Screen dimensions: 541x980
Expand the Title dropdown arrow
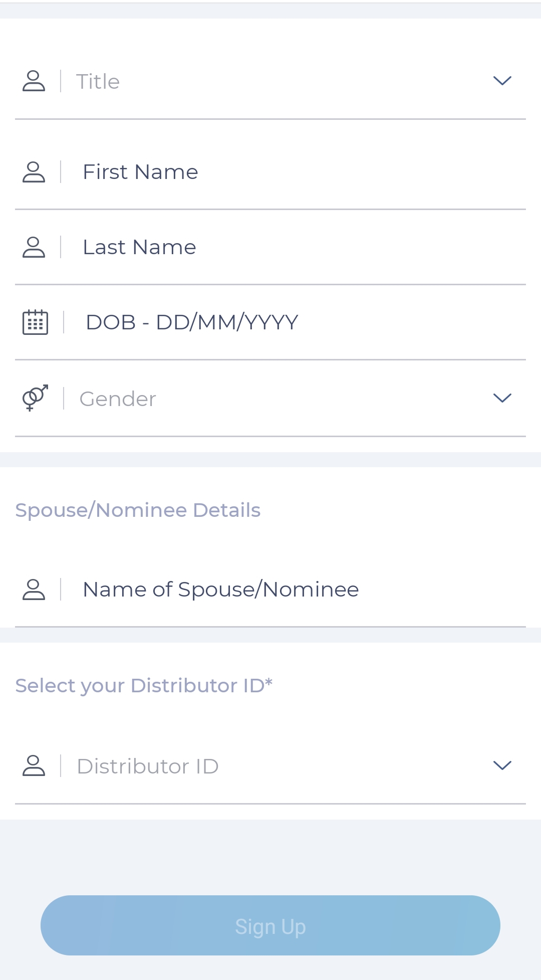[502, 81]
